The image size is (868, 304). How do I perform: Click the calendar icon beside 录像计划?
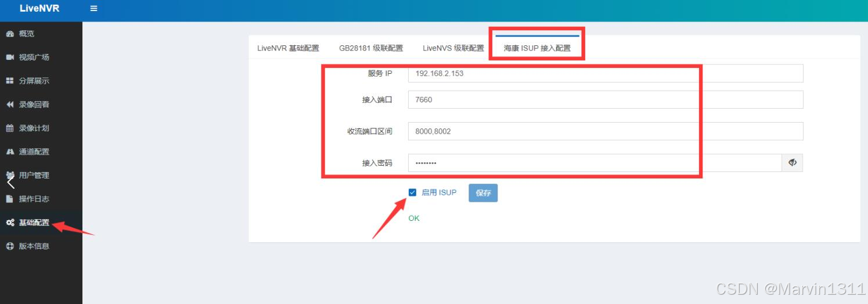pyautogui.click(x=10, y=128)
